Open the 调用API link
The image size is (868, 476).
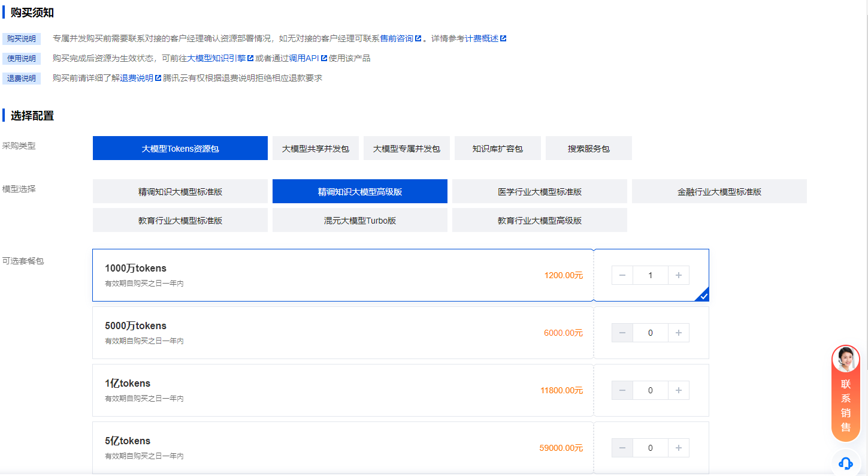click(304, 58)
